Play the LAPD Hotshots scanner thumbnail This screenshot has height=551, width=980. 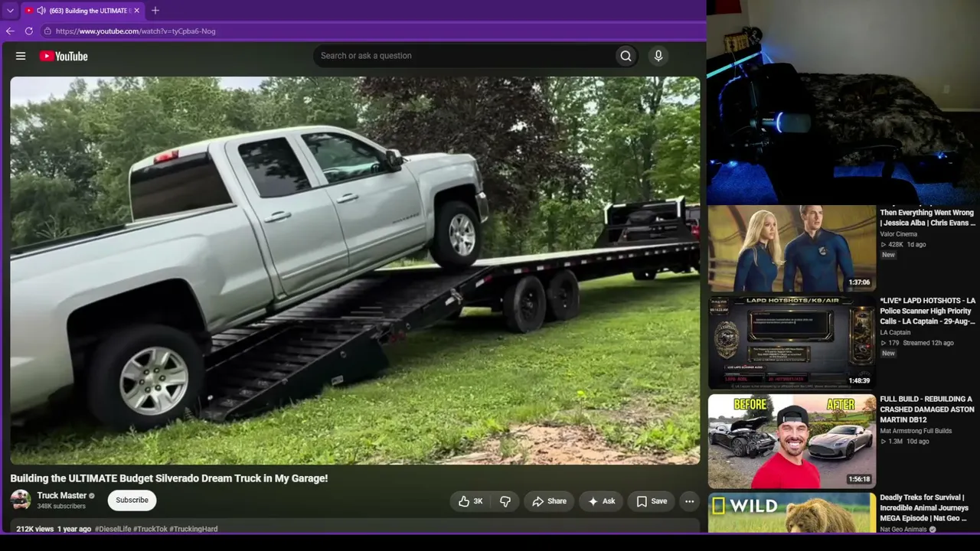pyautogui.click(x=792, y=343)
